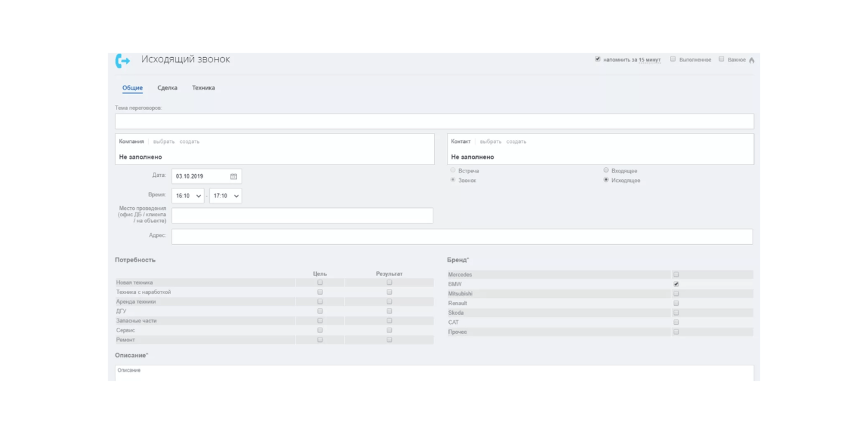This screenshot has height=434, width=868.
Task: Tick Результат checkbox for Ремонт
Action: coord(389,339)
